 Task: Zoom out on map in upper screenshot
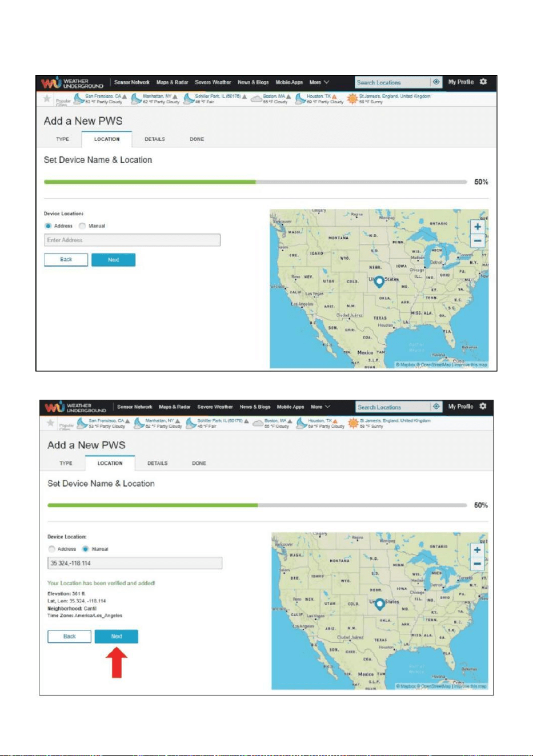click(x=478, y=241)
